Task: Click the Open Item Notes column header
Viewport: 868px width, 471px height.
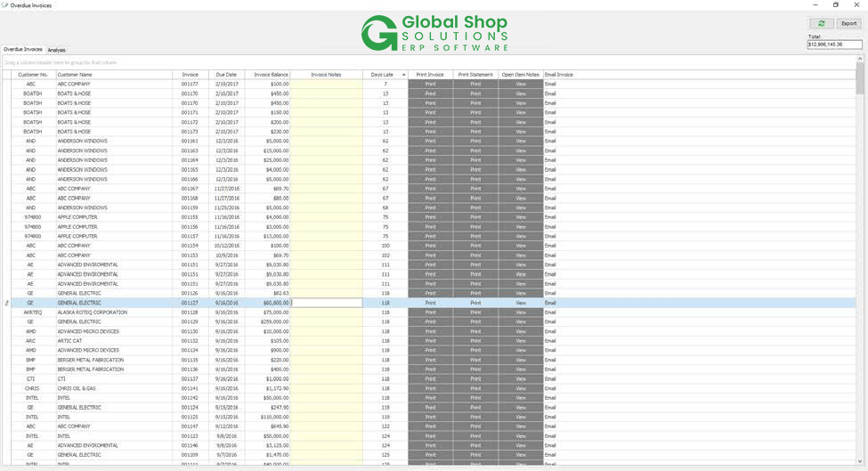Action: (521, 75)
